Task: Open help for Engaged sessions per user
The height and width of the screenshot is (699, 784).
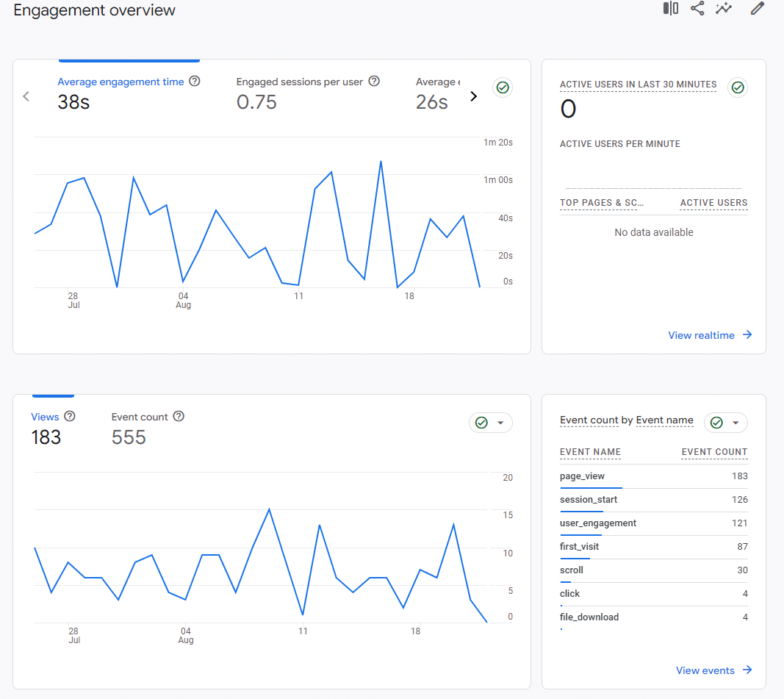Action: pyautogui.click(x=374, y=81)
